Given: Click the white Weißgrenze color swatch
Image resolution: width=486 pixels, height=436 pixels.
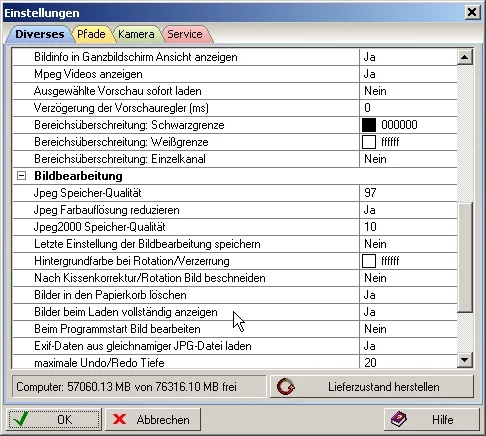Looking at the screenshot, I should [369, 142].
